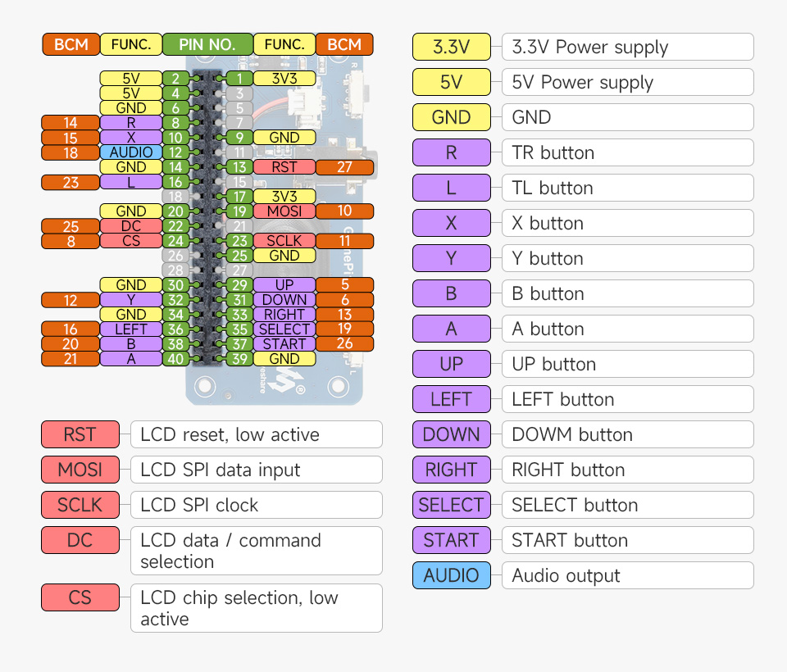Select the UP label beside pin 29
787x672 pixels.
[284, 285]
